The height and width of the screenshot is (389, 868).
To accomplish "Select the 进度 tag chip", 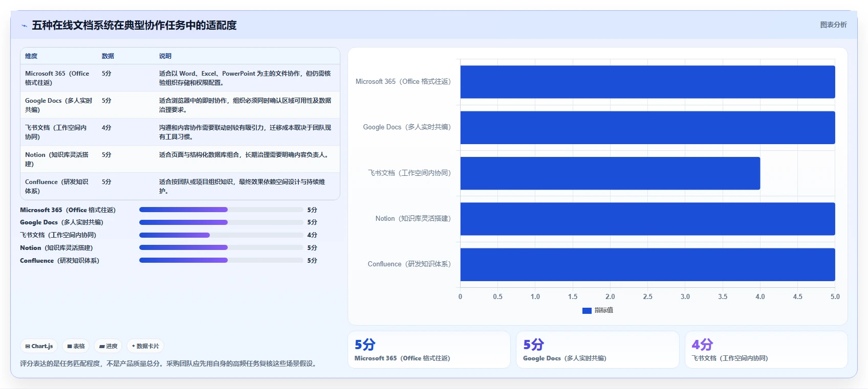I will click(x=108, y=346).
